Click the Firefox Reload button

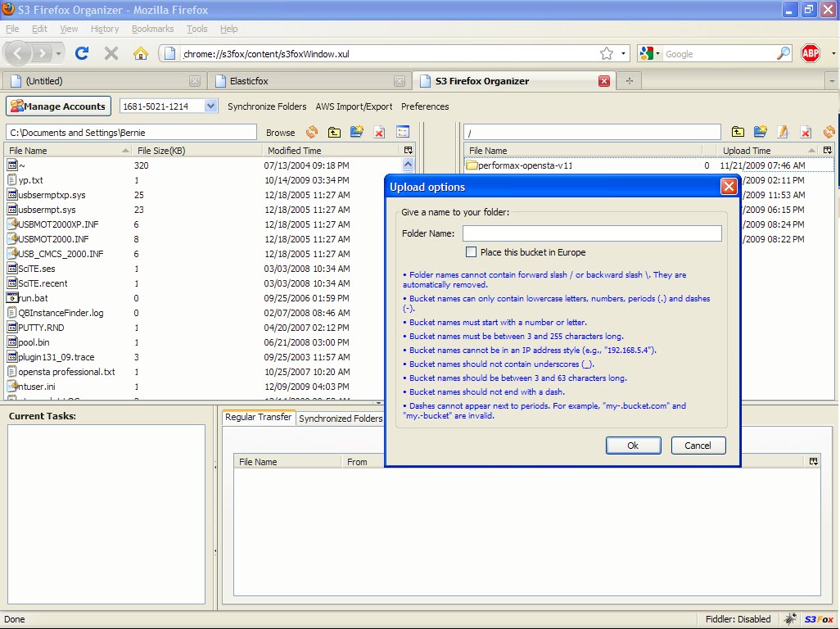click(x=82, y=53)
